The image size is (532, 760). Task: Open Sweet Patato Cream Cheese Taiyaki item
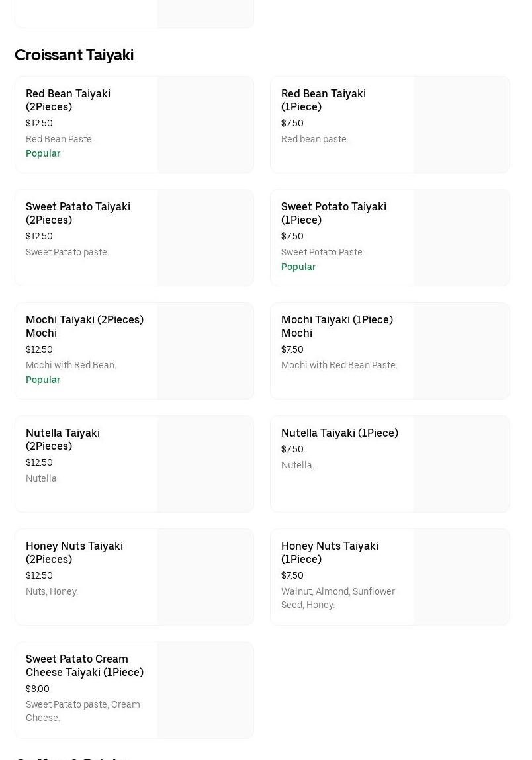click(85, 665)
